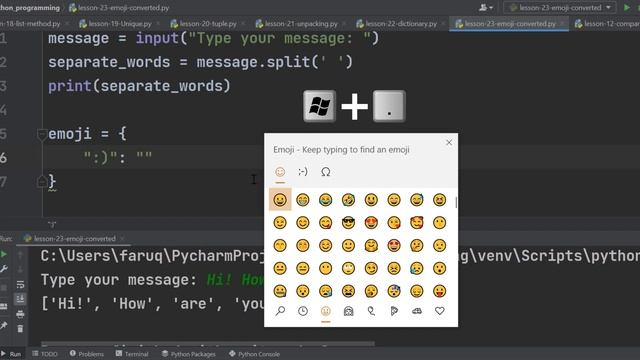Click breadcrumb lesson-23-emoji-converted.py in navigation bar
640x360 pixels.
coord(119,7)
